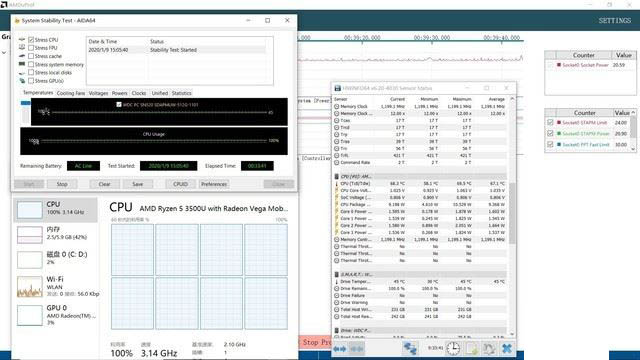Click the Drive Temperature thermometer icon in HWiNFO
The image size is (640, 360).
336,282
